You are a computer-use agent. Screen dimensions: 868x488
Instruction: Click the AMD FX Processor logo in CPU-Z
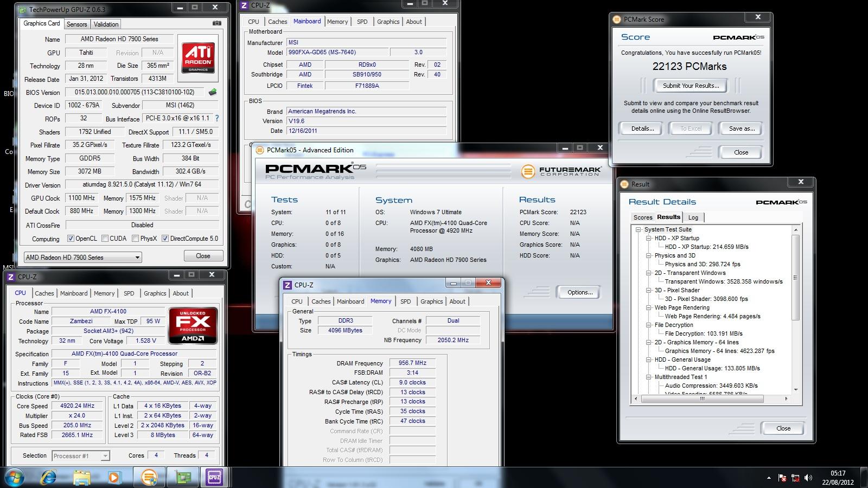[x=193, y=325]
